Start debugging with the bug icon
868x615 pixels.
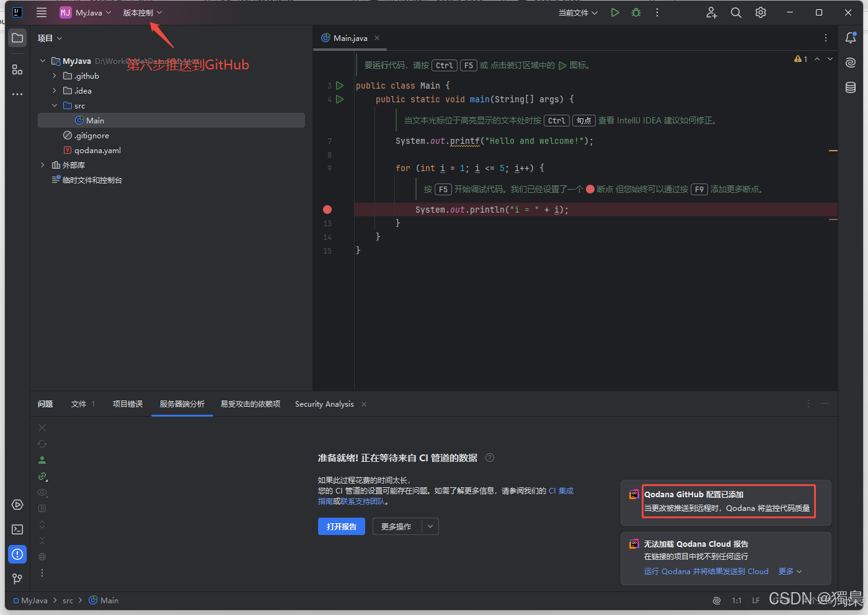click(x=635, y=12)
